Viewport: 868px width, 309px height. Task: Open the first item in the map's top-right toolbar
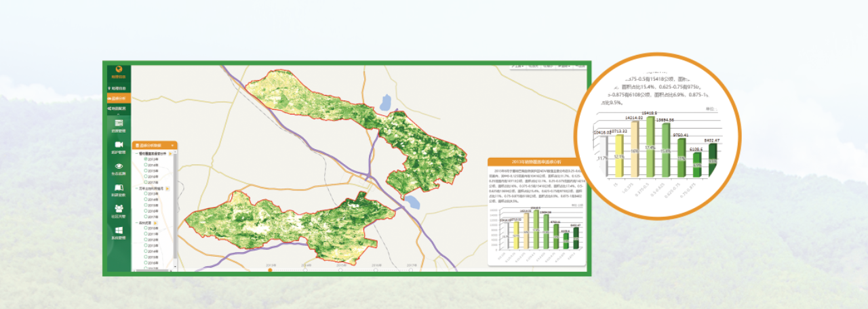[517, 66]
